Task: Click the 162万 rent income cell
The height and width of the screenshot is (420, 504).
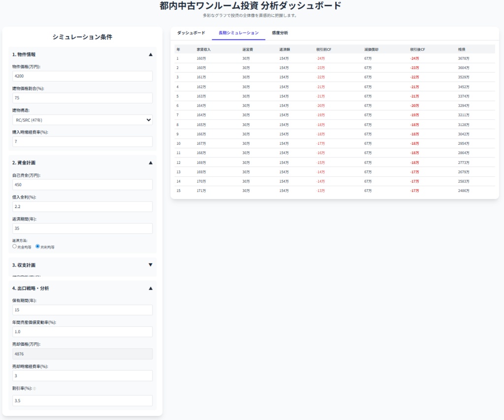Action: (201, 87)
